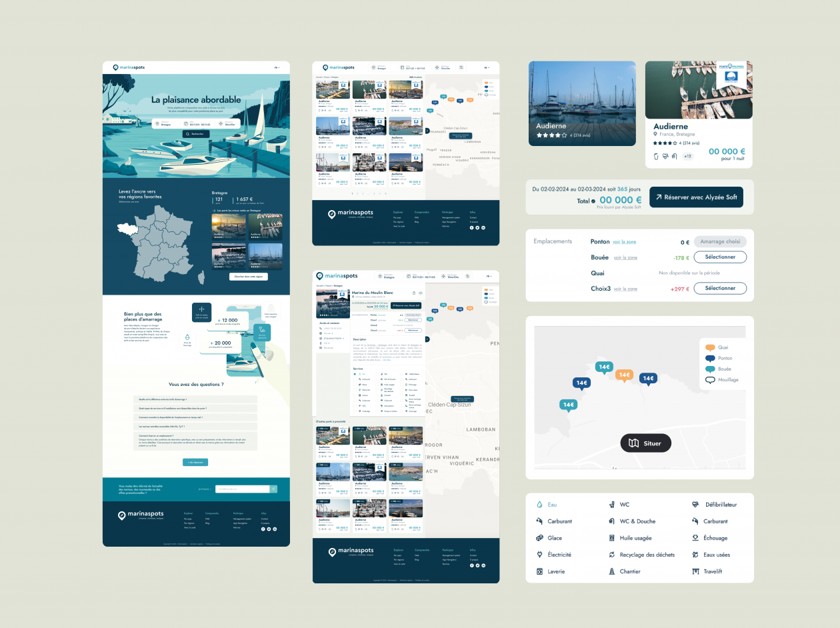Toggle the Quai orange legend marker

(710, 347)
